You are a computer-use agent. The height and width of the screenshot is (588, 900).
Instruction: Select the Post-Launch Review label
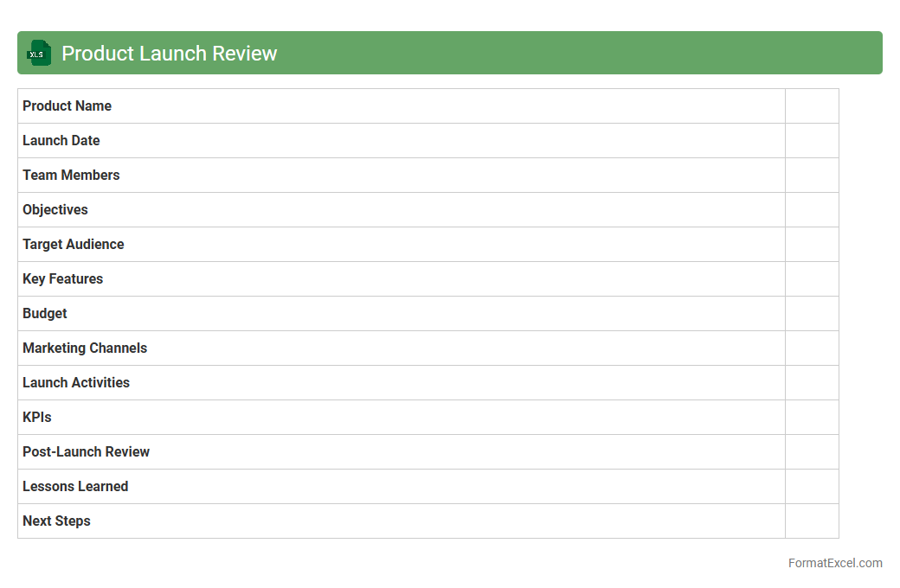tap(87, 452)
